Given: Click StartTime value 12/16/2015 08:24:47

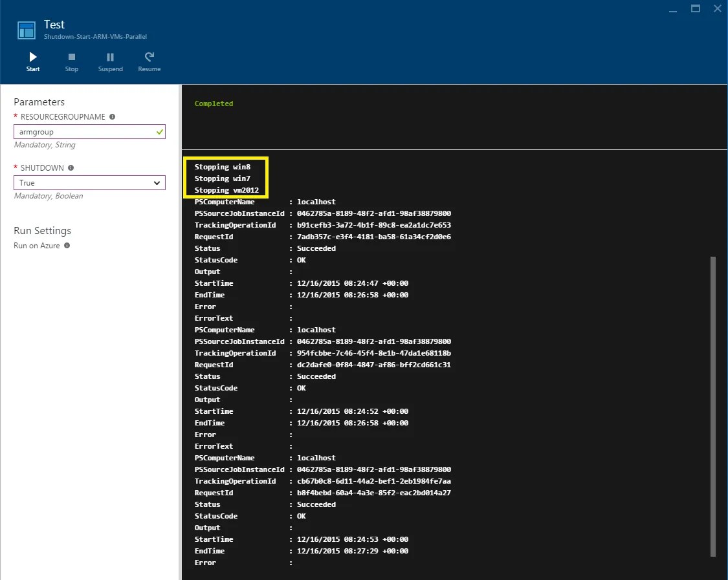Looking at the screenshot, I should [x=353, y=283].
